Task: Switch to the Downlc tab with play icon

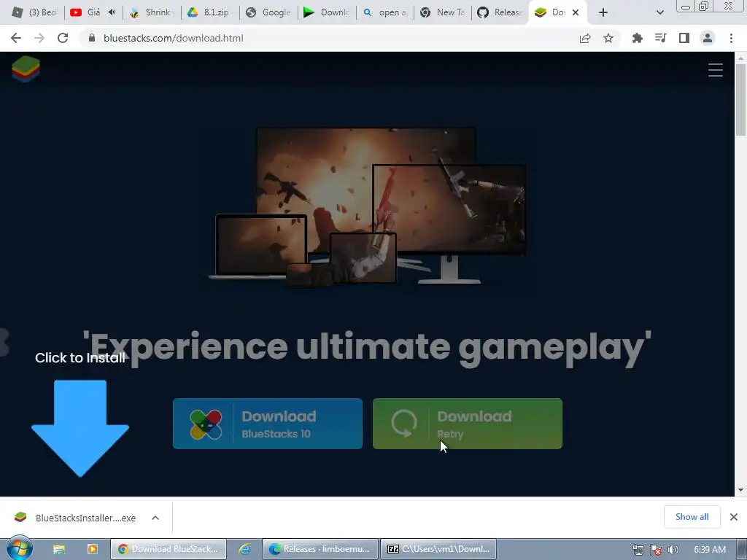Action: point(326,12)
